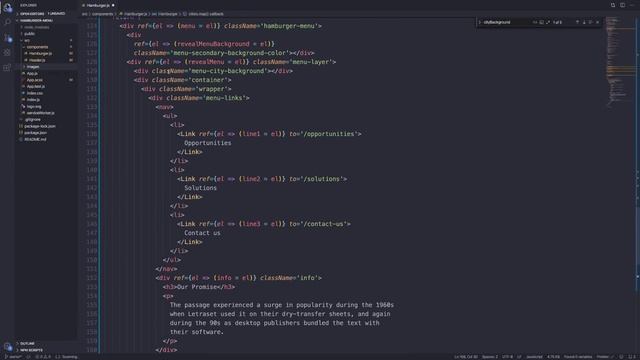The image size is (640, 360).
Task: Open serviceWorker.js in the file tree
Action: point(40,113)
